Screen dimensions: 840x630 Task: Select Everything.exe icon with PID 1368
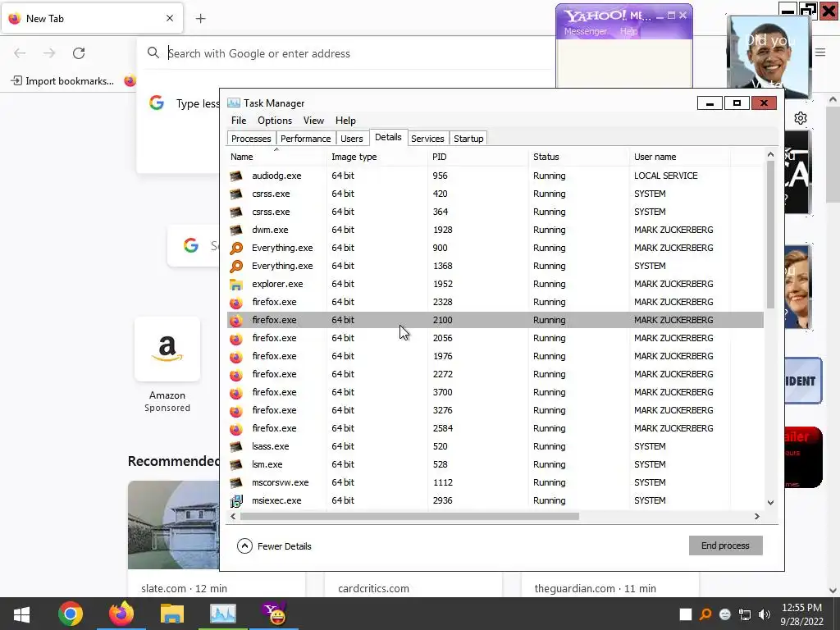point(236,267)
